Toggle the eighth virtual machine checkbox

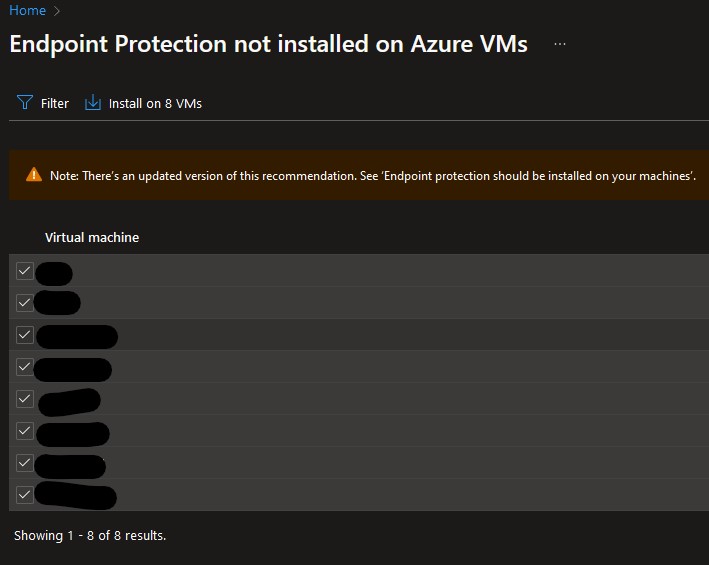click(25, 495)
